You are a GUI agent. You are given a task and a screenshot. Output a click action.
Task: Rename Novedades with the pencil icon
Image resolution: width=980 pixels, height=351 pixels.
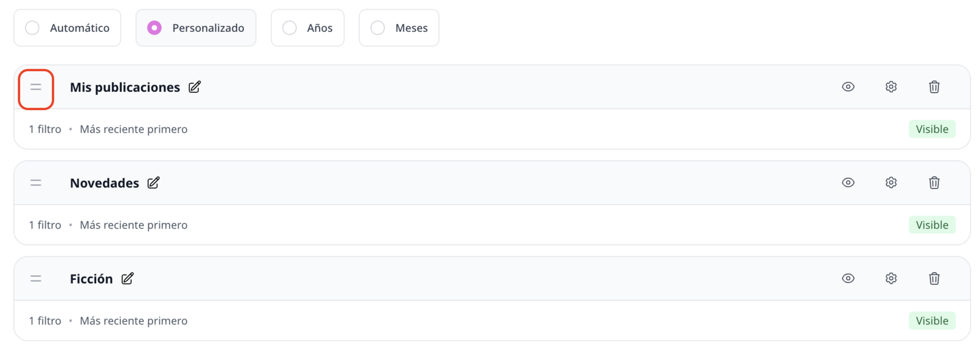154,183
